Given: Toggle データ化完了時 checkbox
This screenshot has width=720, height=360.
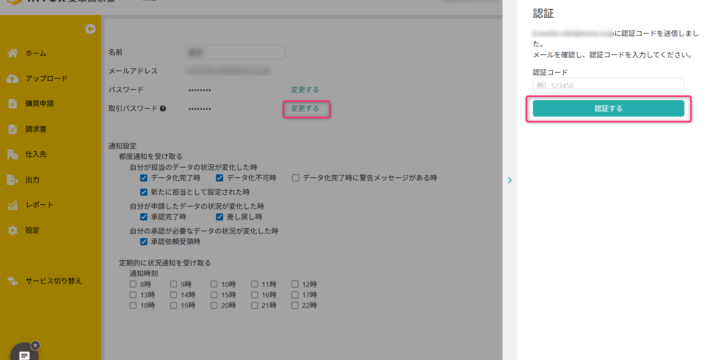Looking at the screenshot, I should (x=144, y=178).
